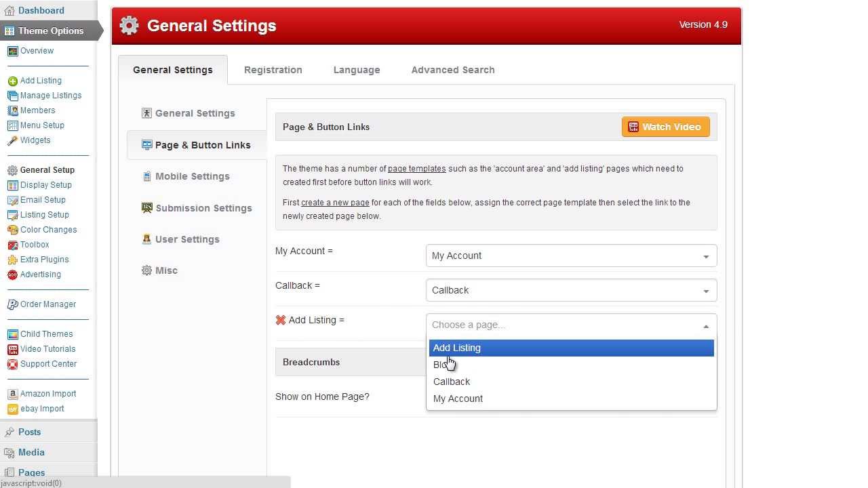Click the Video Tutorials YouTube icon
The image size is (868, 488).
pyautogui.click(x=12, y=349)
